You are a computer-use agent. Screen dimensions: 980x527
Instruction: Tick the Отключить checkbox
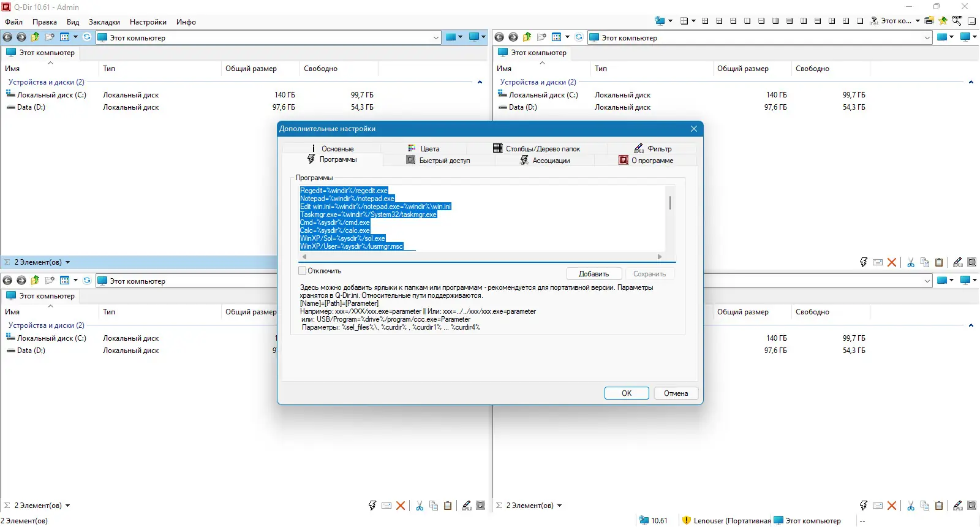click(302, 271)
